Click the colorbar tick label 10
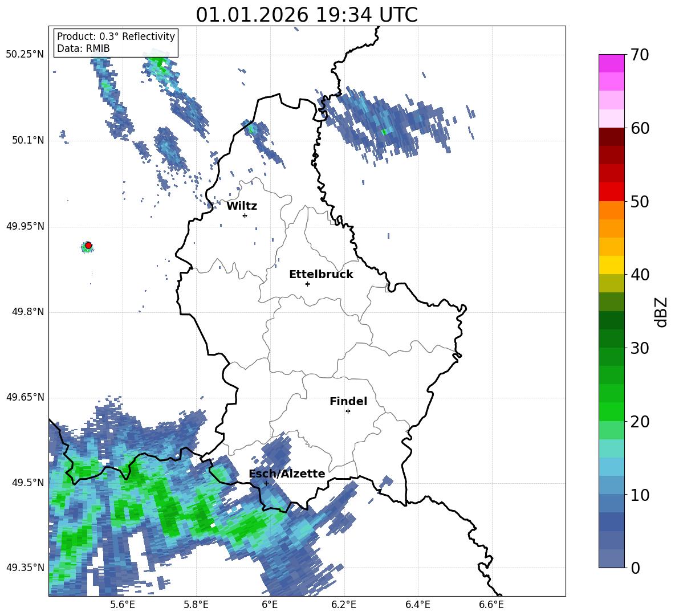This screenshot has height=616, width=675. click(x=640, y=495)
